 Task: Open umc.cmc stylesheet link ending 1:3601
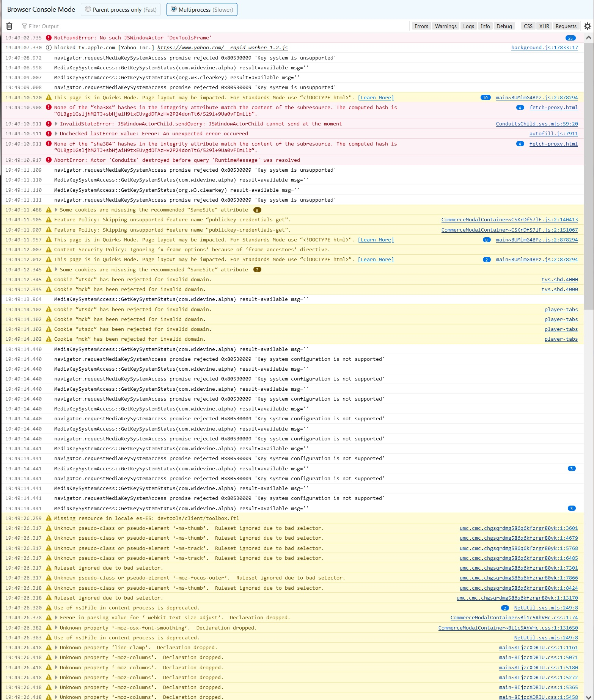pos(519,528)
